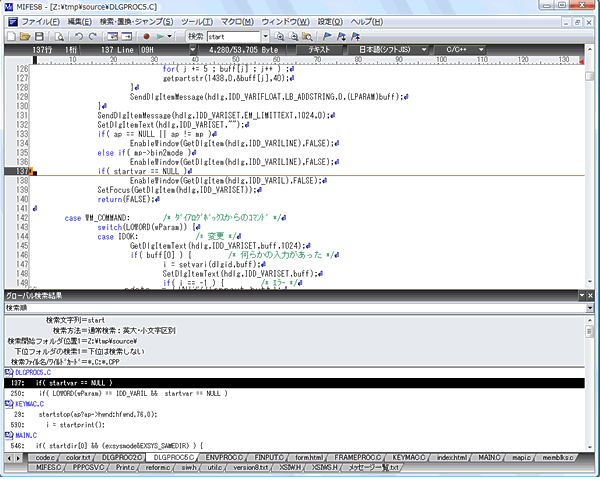The image size is (600, 492).
Task: Open the ファイル(F) menu
Action: point(40,21)
